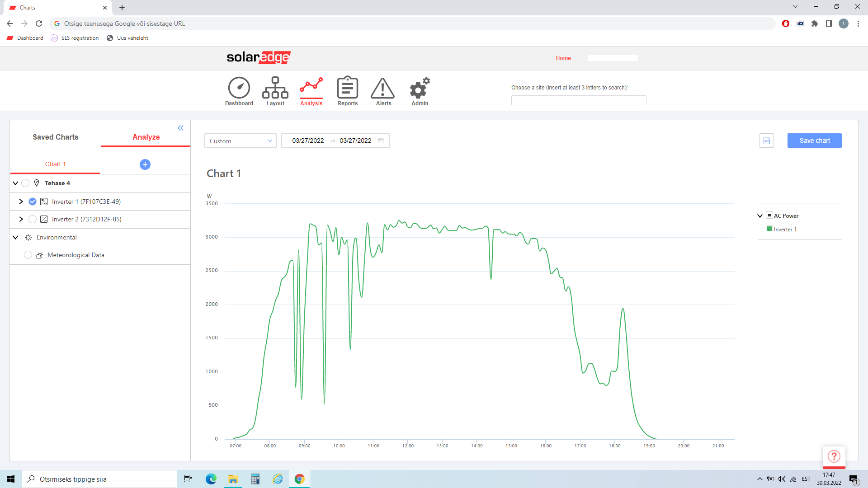The height and width of the screenshot is (488, 868).
Task: Click the export CSV file icon
Action: coord(767,141)
